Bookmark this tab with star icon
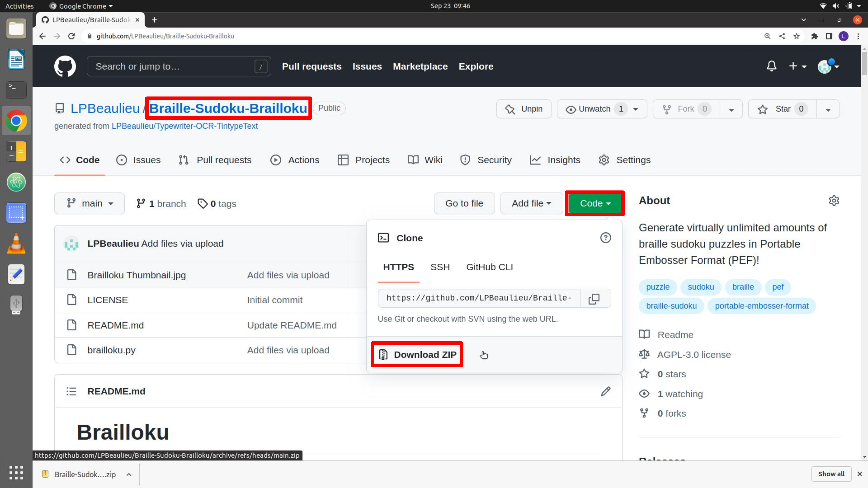868x488 pixels. click(796, 36)
